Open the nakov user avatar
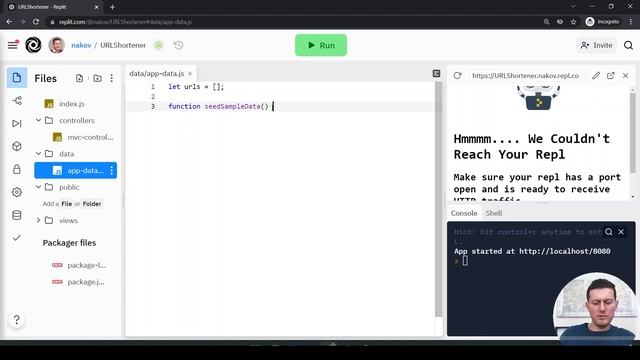This screenshot has height=360, width=640. [56, 45]
